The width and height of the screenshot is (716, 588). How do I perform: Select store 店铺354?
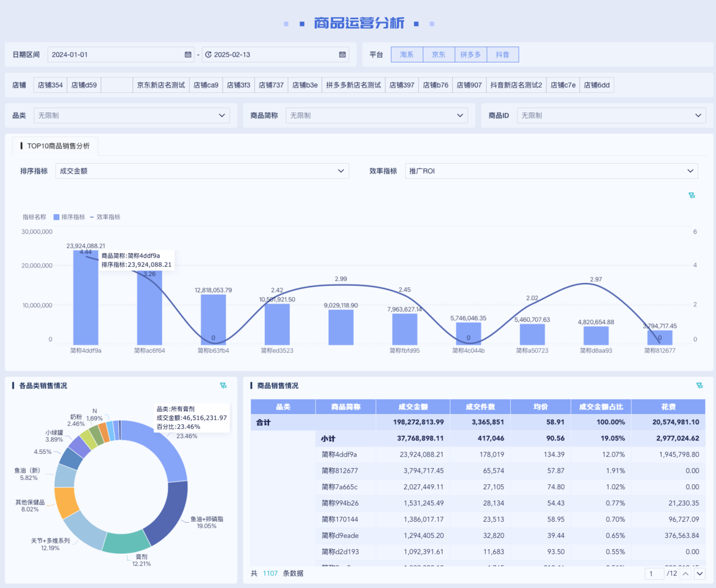(50, 85)
